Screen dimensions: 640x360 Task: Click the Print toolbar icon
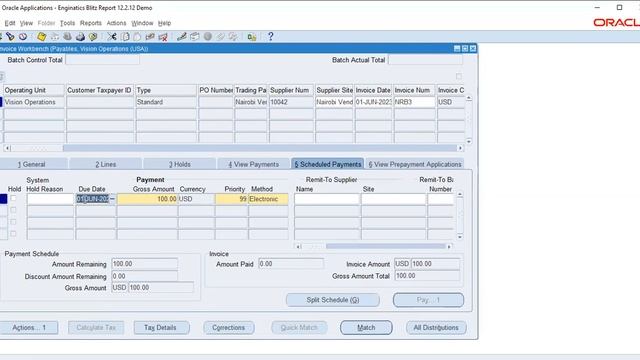[x=80, y=37]
